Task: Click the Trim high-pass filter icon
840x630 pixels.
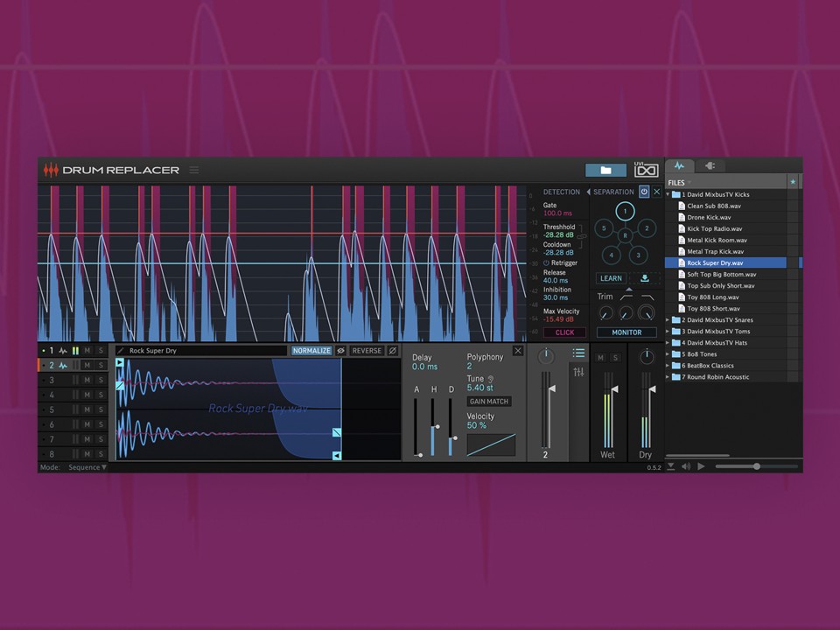Action: point(626,297)
